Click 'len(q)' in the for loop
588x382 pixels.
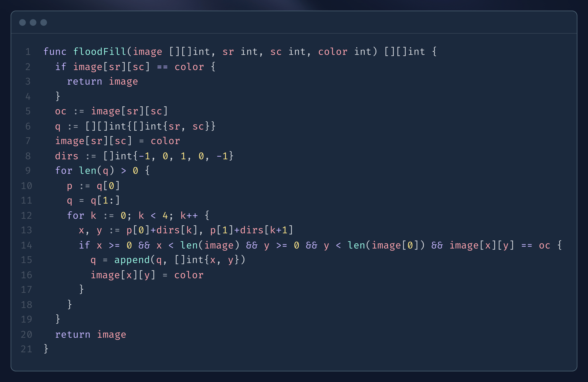[97, 171]
